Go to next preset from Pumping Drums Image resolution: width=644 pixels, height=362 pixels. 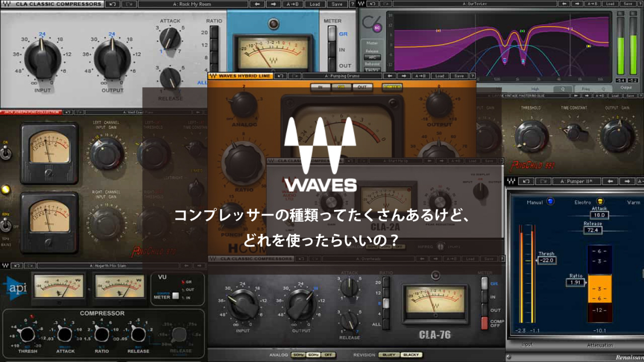404,76
